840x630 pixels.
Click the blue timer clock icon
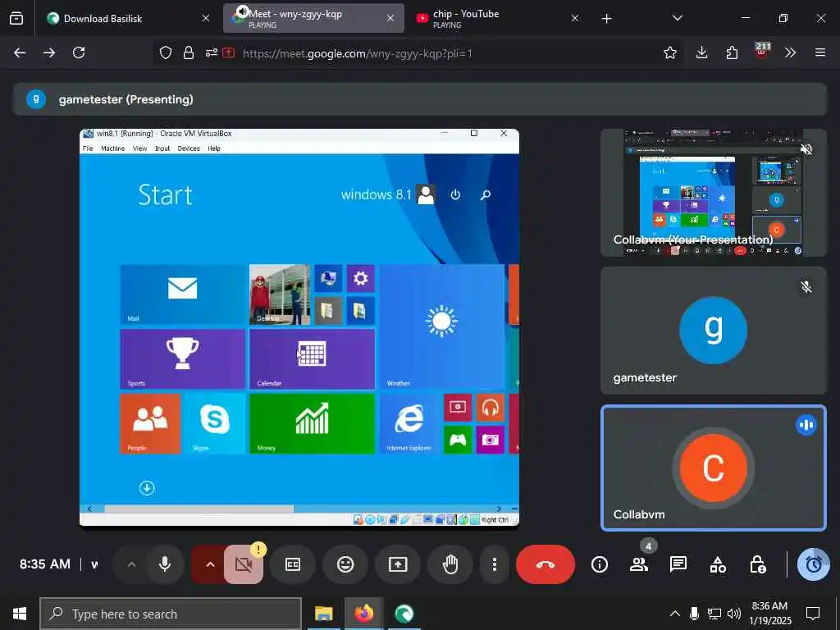pos(813,564)
